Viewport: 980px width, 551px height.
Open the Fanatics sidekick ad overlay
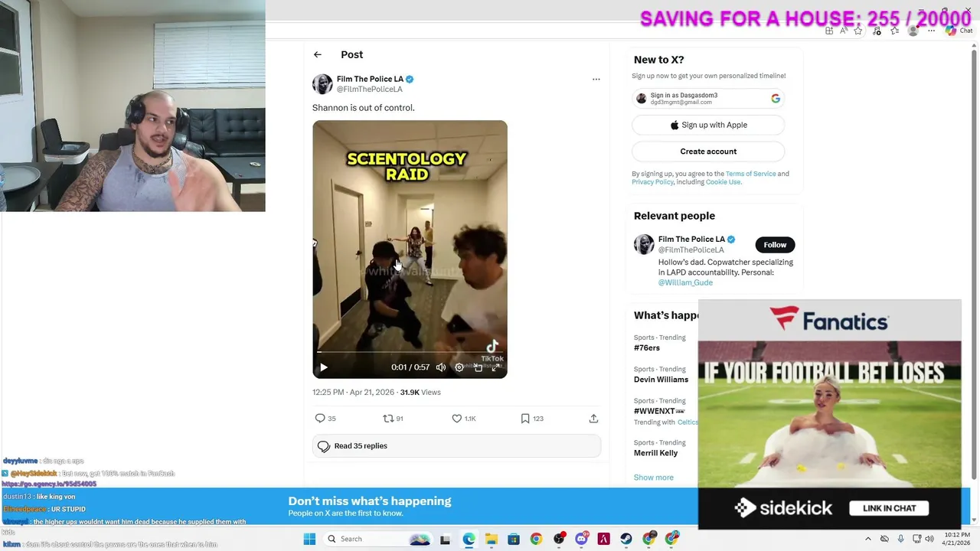point(829,414)
